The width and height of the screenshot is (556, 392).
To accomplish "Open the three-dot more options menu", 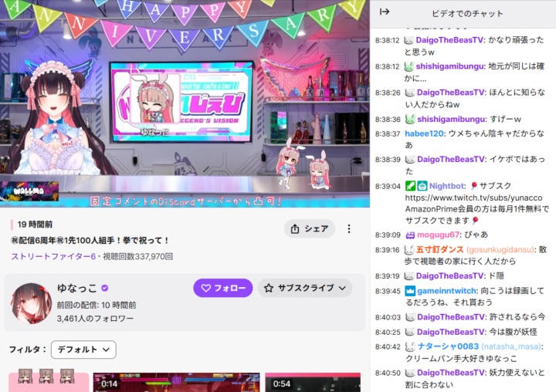I will point(349,228).
